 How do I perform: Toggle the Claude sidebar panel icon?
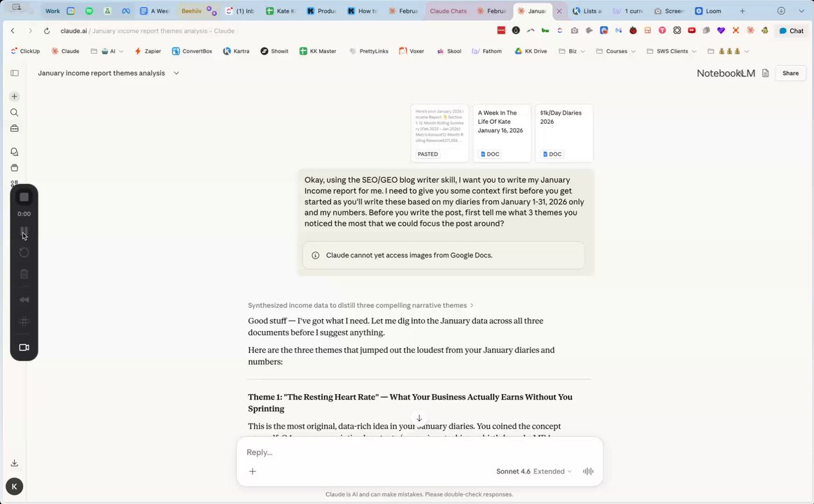(x=15, y=73)
